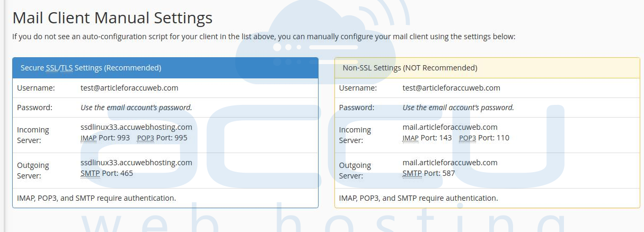Click Outgoing Server label in Secure SSL/TLS panel

coord(33,171)
